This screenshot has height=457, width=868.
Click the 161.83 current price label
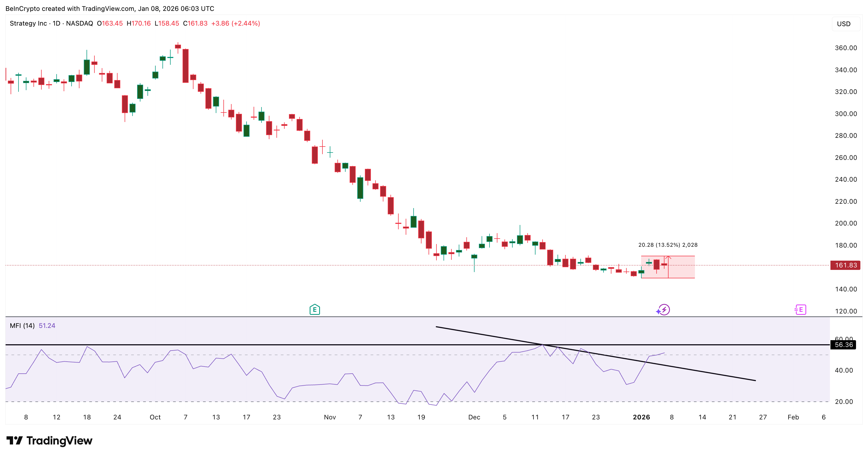click(x=845, y=266)
